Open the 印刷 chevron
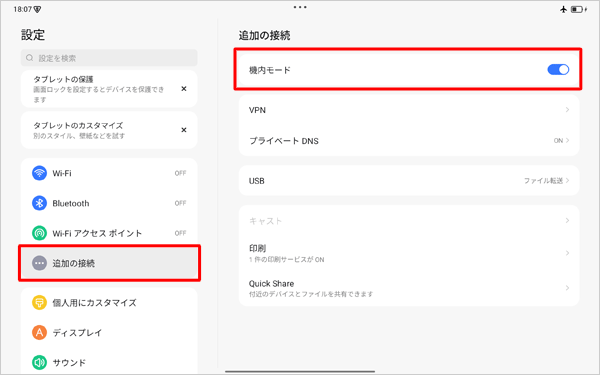The height and width of the screenshot is (375, 600). pos(567,253)
